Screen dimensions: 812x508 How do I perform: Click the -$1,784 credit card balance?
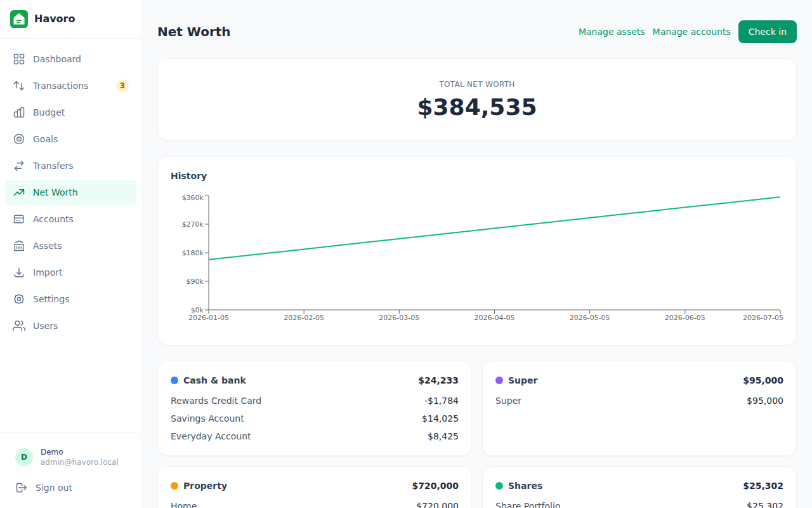[442, 401]
